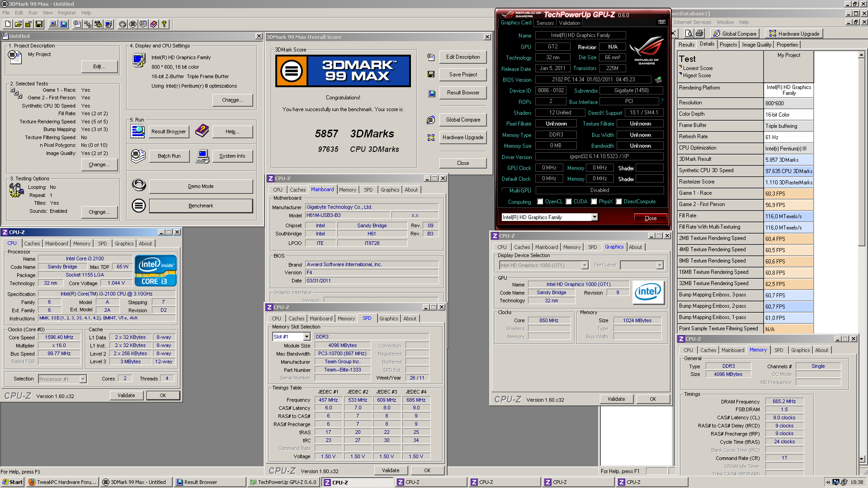
Task: Toggle the DirectCompute checkbox in GPU-Z
Action: coord(619,202)
